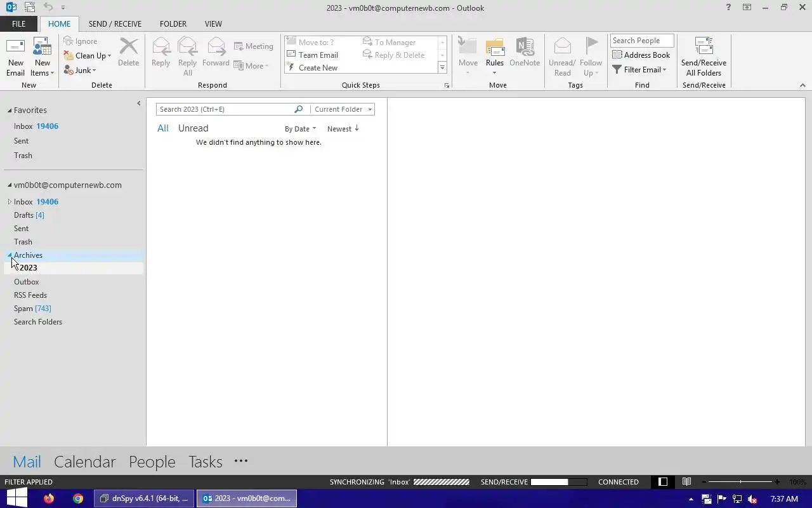Click the Meeting reply button

click(x=253, y=46)
